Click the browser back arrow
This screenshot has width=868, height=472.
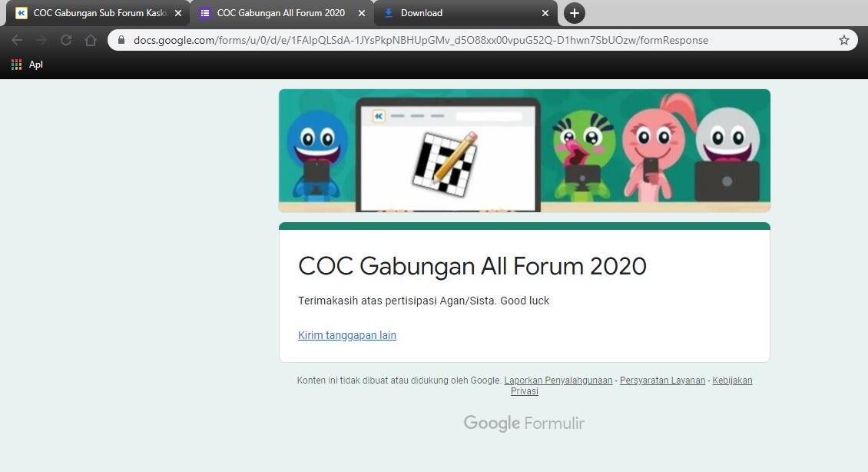coord(17,40)
